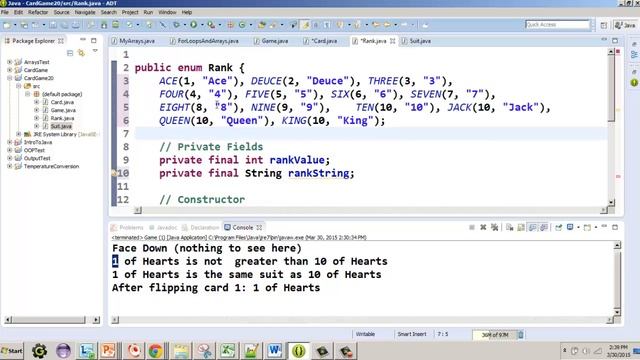Open Chrome from the taskbar

click(x=155, y=351)
